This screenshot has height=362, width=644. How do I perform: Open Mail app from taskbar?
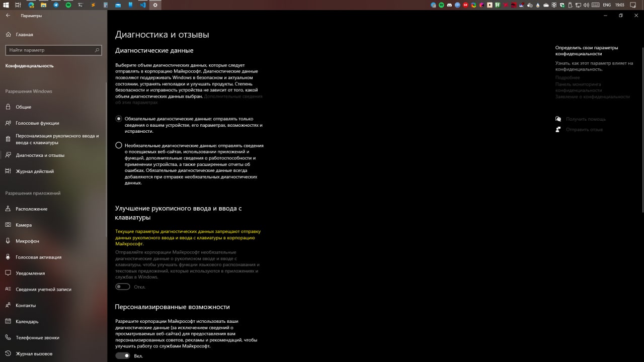pos(118,5)
